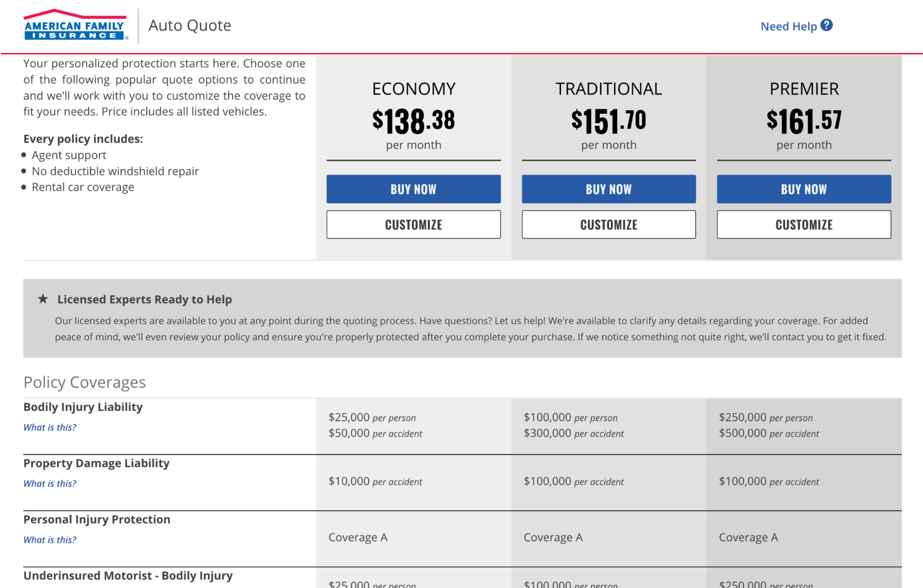Click the Auto Quote page title
This screenshot has height=588, width=923.
190,26
